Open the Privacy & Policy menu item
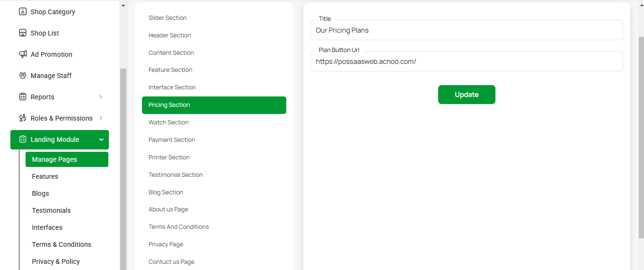 coord(56,261)
